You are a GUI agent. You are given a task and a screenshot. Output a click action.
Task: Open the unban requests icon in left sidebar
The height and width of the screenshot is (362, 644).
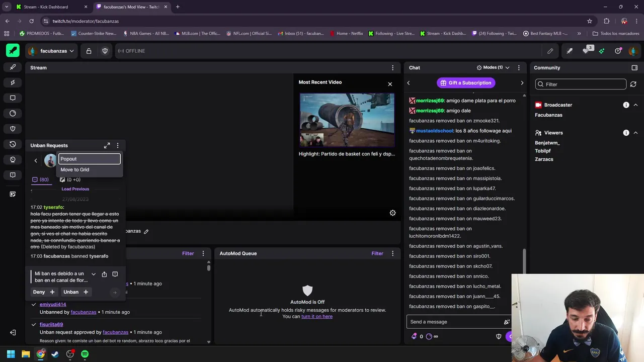point(13,144)
